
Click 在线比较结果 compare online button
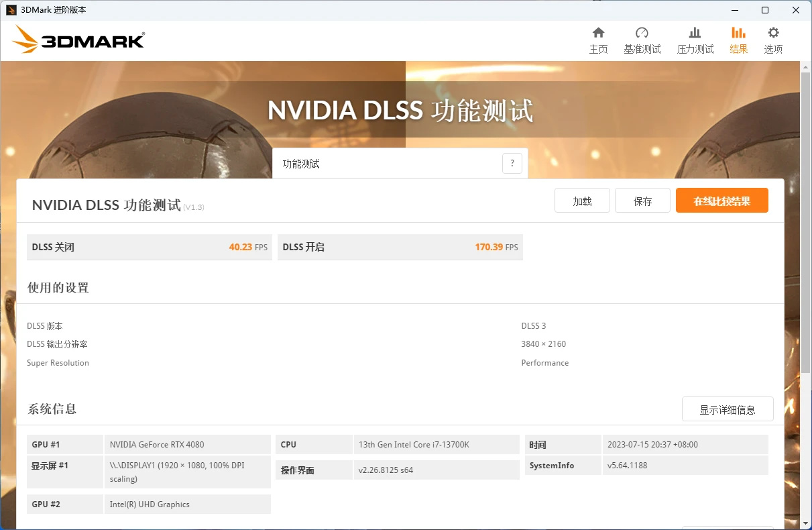[x=721, y=201]
